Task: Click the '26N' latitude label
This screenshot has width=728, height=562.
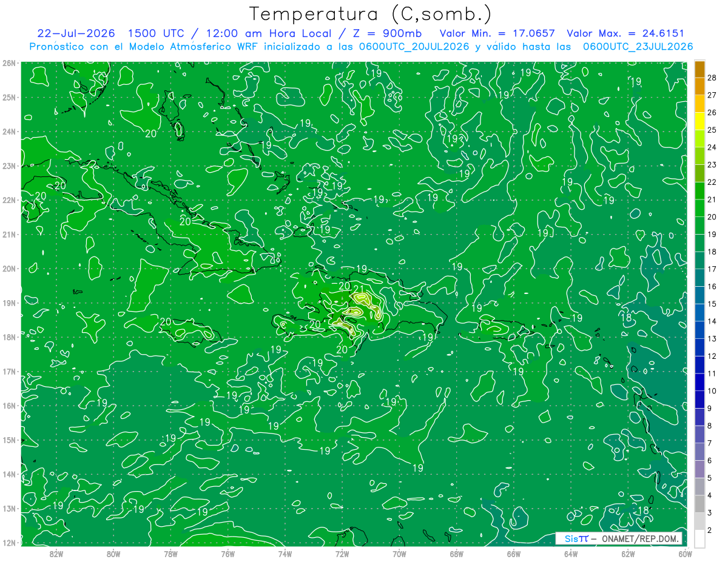Action: (x=8, y=63)
